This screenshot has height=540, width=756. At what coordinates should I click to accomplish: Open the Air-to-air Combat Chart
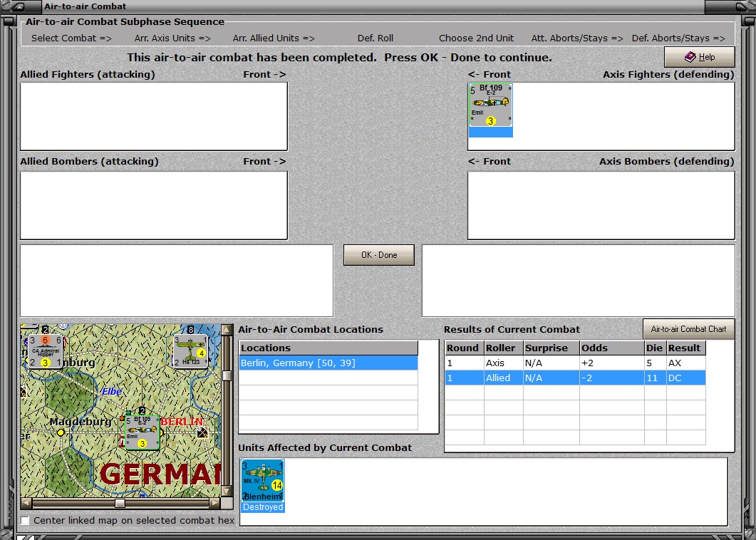688,329
